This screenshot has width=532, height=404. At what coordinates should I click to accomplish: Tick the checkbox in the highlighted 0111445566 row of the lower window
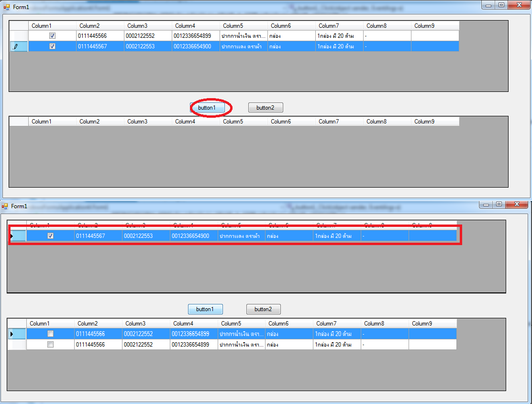pyautogui.click(x=50, y=334)
